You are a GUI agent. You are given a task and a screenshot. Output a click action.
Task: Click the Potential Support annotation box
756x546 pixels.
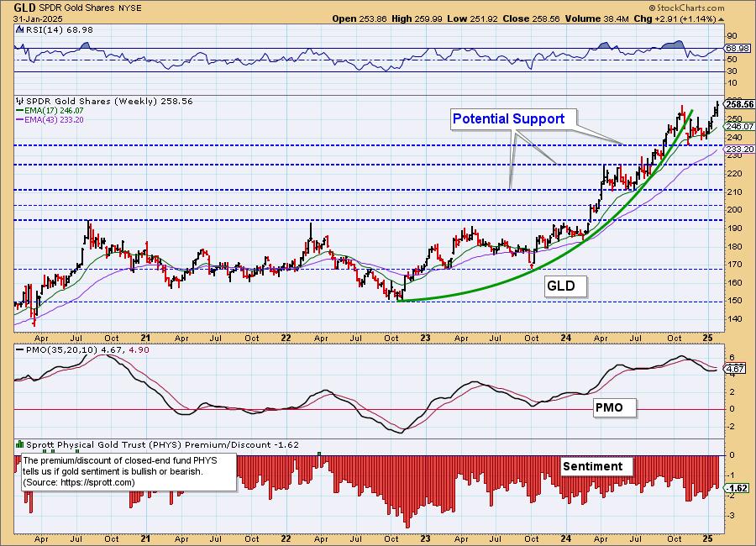[513, 119]
